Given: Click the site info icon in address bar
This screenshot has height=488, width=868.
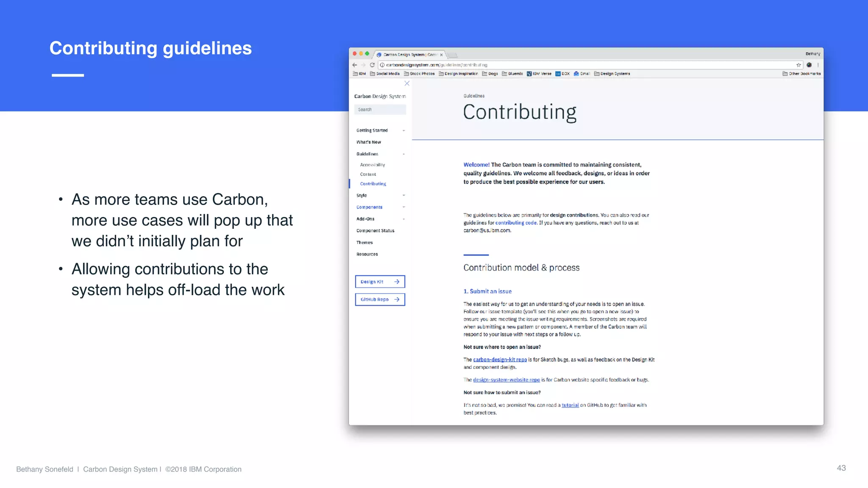Looking at the screenshot, I should click(x=382, y=65).
